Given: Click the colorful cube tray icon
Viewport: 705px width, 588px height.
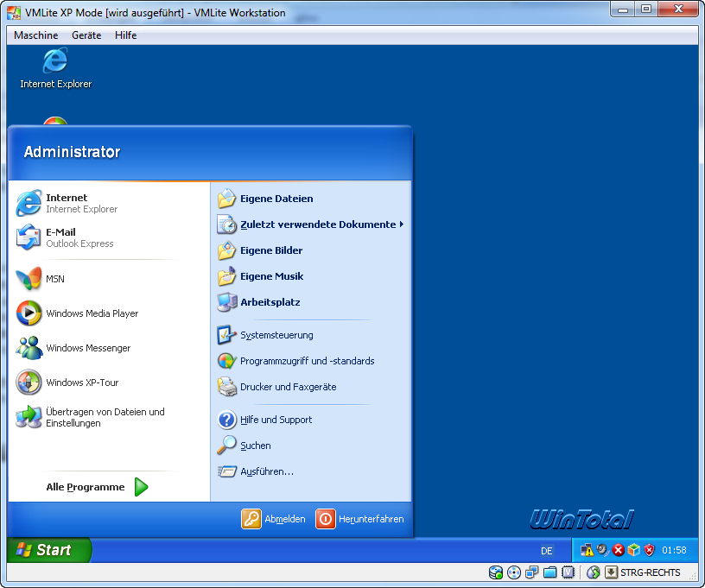Looking at the screenshot, I should (633, 550).
